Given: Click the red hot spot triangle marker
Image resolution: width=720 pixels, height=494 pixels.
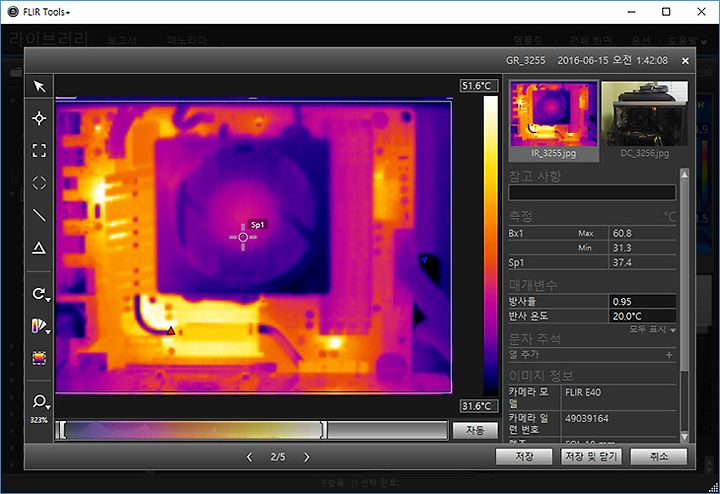Looking at the screenshot, I should (x=171, y=331).
